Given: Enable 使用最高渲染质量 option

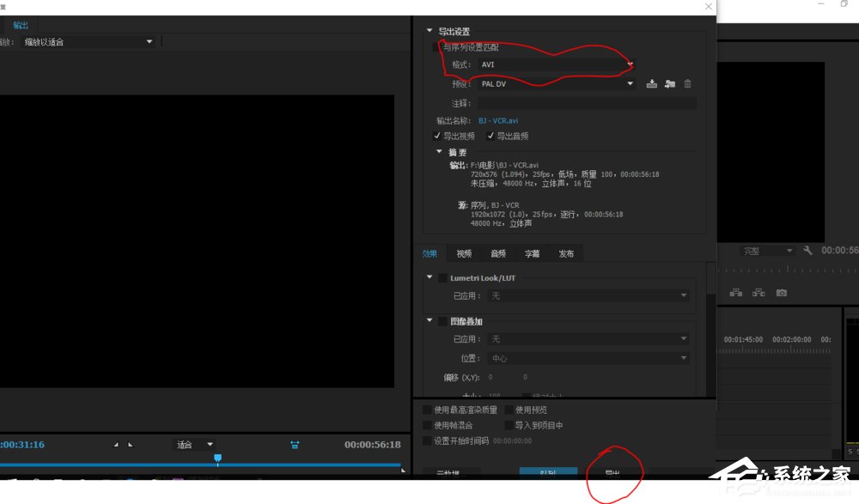Looking at the screenshot, I should [427, 410].
